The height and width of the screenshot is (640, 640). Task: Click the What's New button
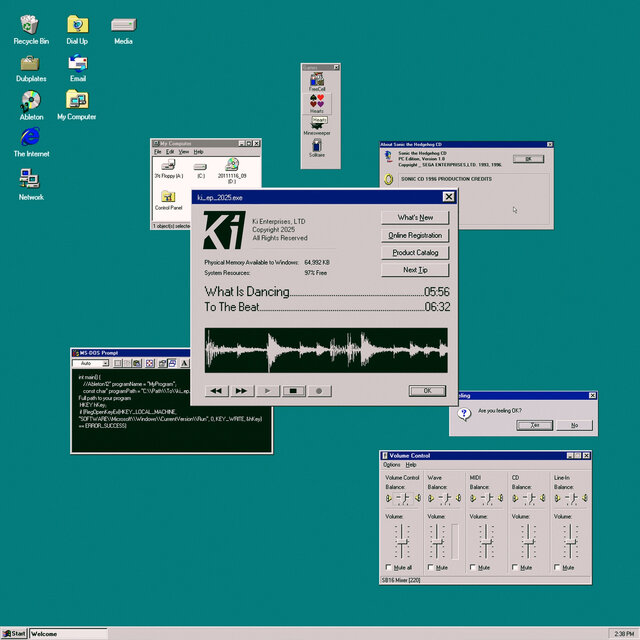click(x=415, y=218)
